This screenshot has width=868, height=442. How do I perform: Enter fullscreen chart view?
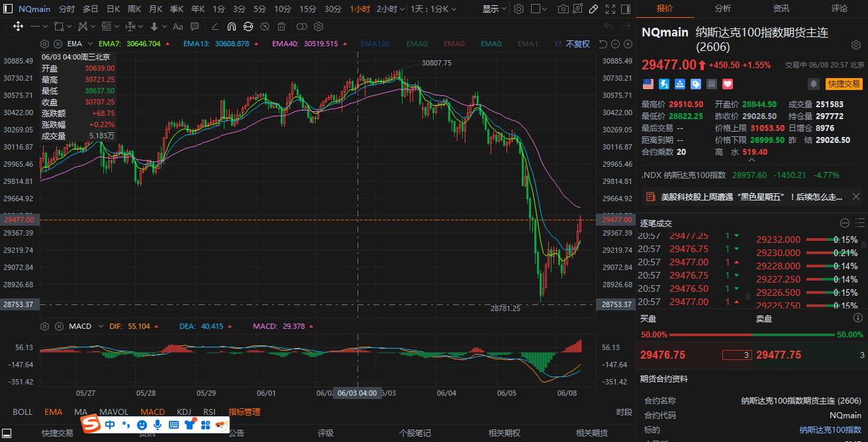610,9
